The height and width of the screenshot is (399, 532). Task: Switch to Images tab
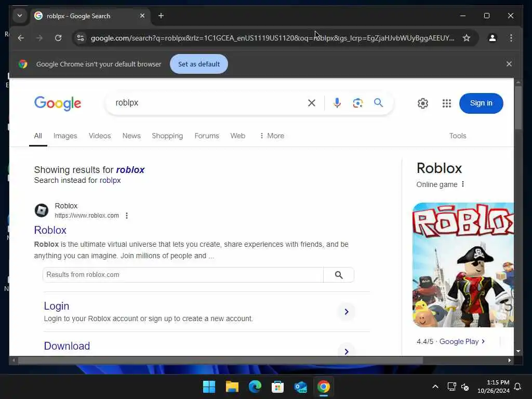tap(65, 136)
